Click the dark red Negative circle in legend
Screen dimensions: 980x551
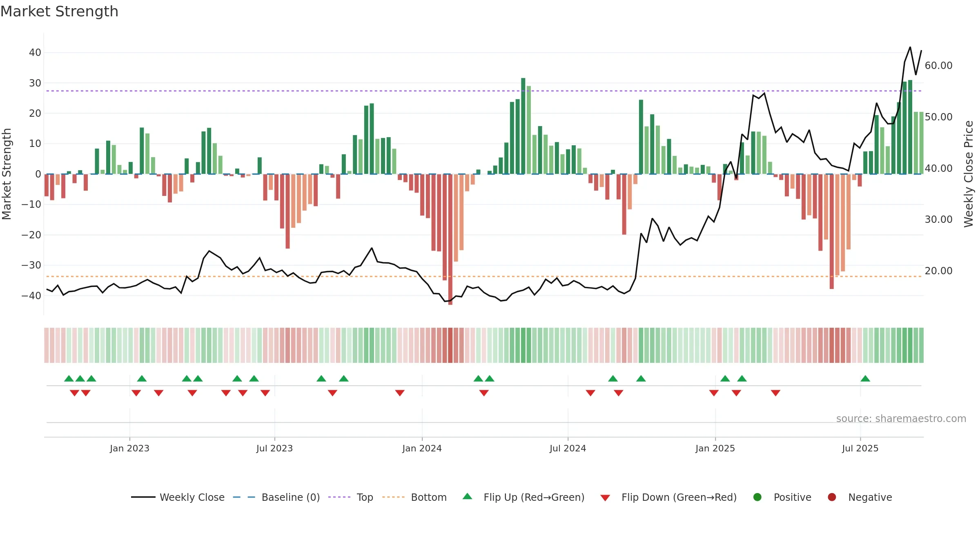[x=832, y=497]
